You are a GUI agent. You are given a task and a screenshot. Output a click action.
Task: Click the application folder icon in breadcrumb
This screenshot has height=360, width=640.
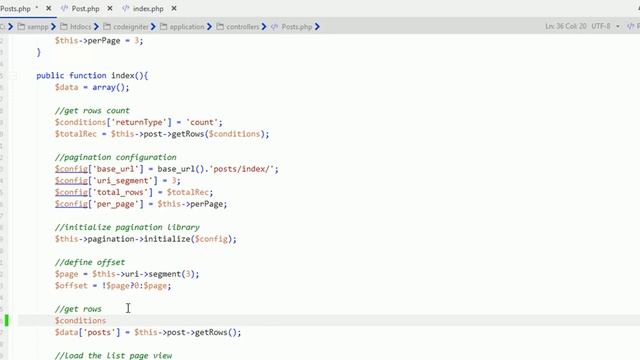[x=163, y=27]
